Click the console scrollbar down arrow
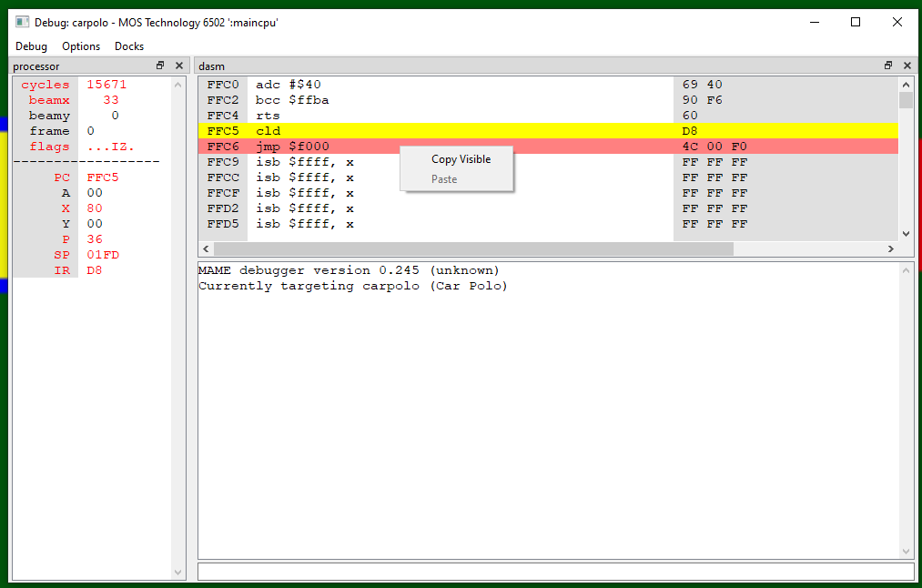The height and width of the screenshot is (588, 922). (906, 550)
